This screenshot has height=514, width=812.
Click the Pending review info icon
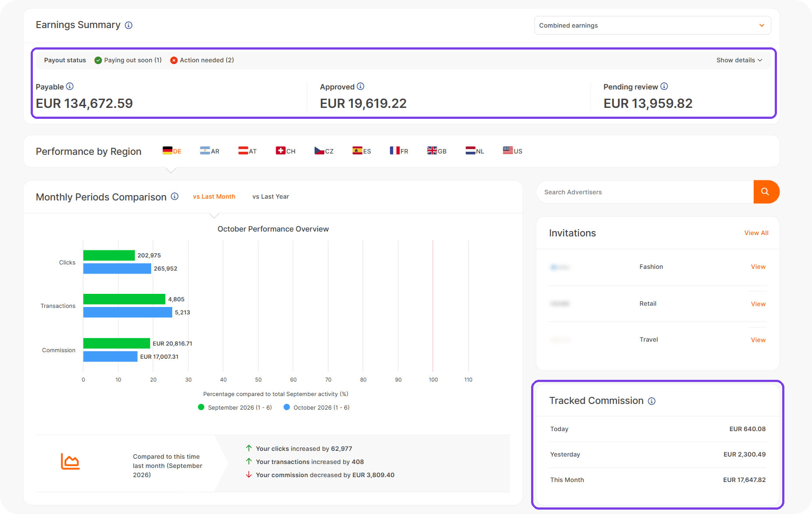[x=664, y=86]
